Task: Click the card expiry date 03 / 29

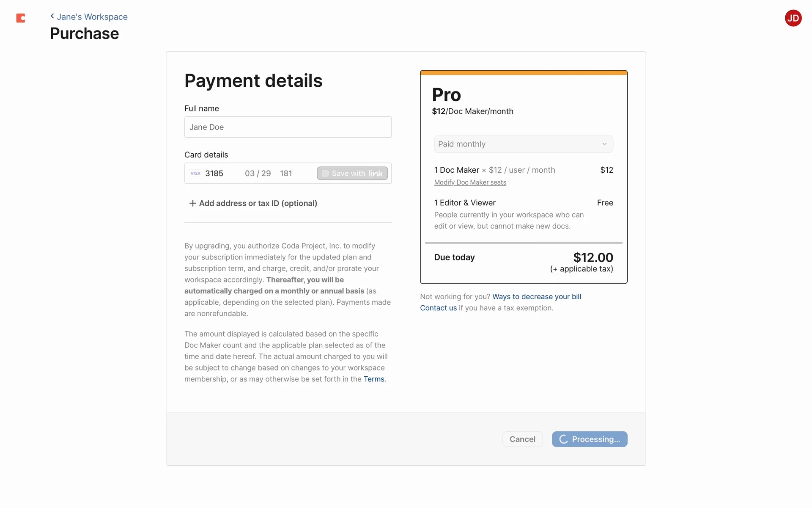Action: [258, 173]
